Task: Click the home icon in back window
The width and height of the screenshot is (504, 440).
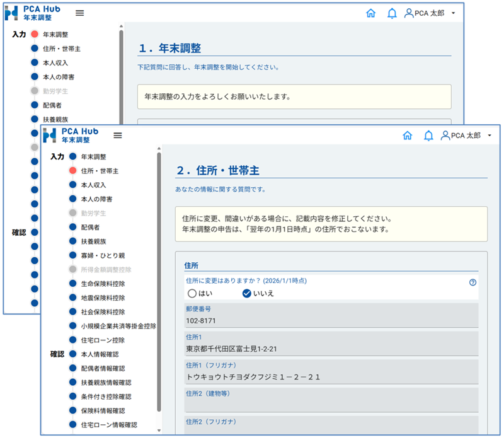Action: coord(371,13)
